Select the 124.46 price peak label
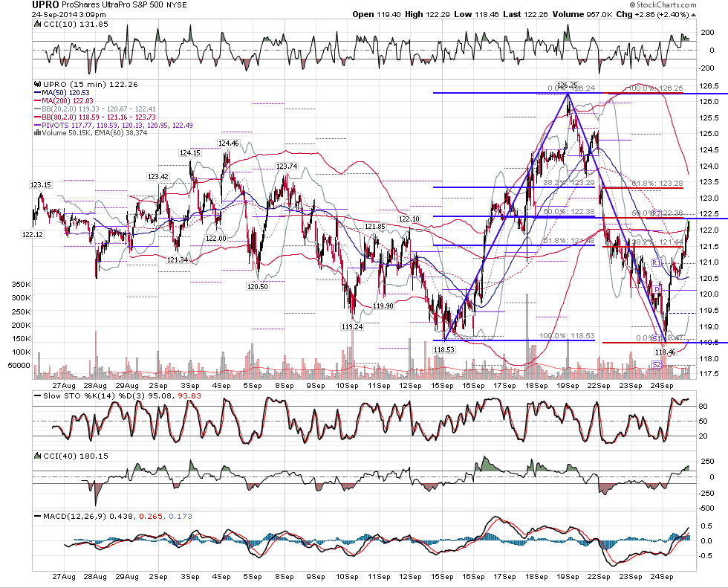The image size is (728, 588). [229, 143]
